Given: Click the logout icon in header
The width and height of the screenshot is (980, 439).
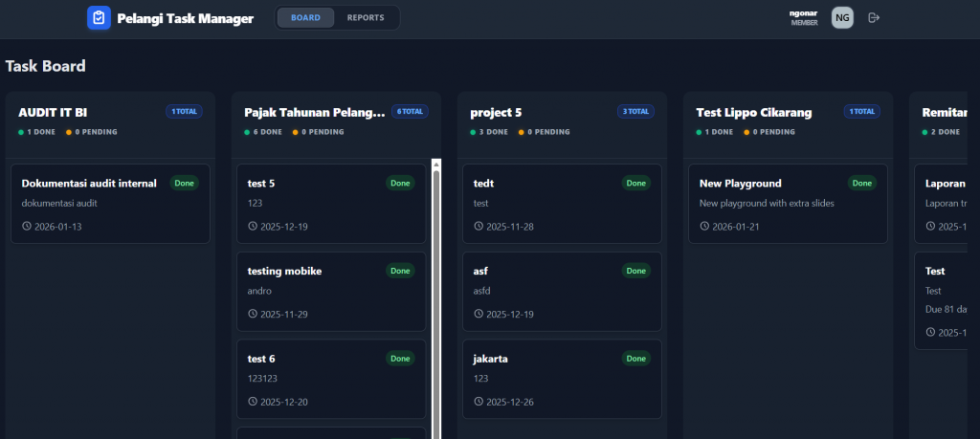Looking at the screenshot, I should point(873,17).
